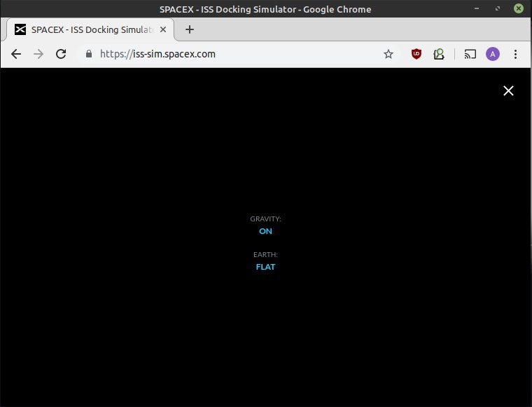View site security via the lock icon
Screen dimensions: 532x407
(89, 54)
